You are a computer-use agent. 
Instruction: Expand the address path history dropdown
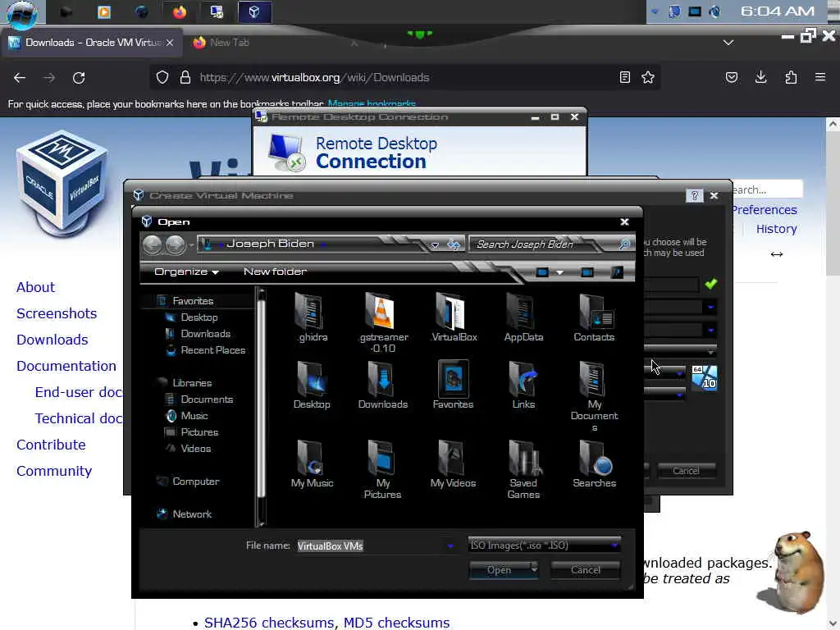[435, 244]
